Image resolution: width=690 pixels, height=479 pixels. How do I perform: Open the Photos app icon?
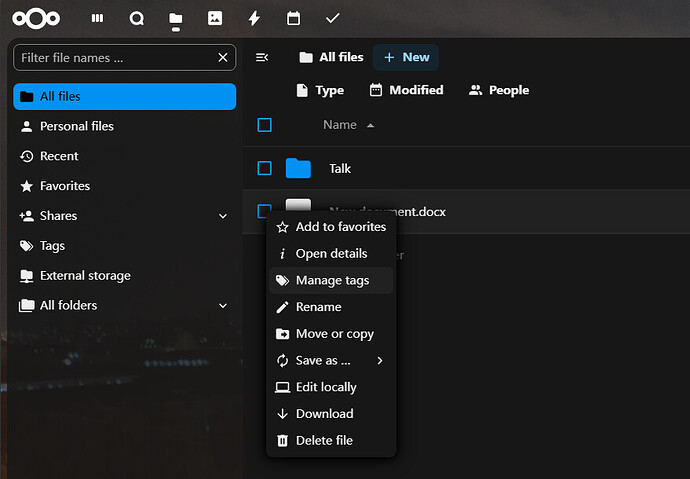[x=214, y=18]
